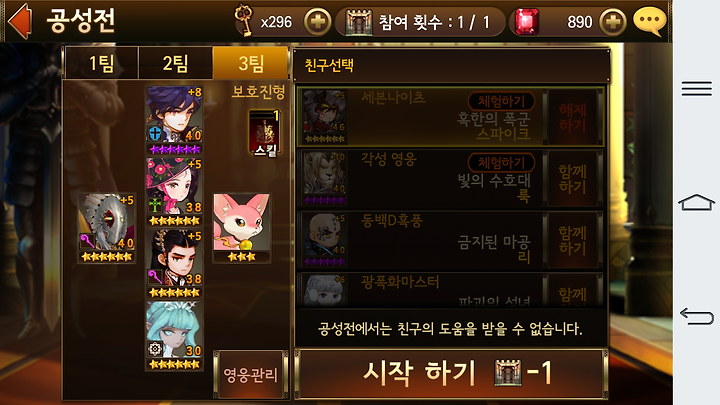Open 영웅관리 hero management
Image resolution: width=720 pixels, height=405 pixels.
251,375
